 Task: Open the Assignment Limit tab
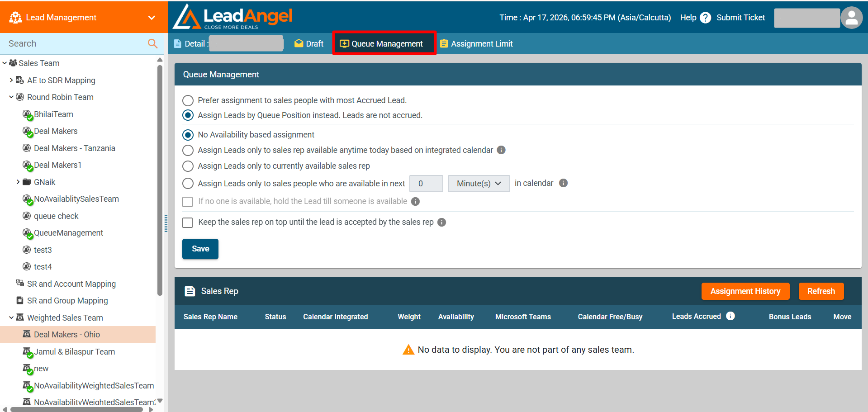476,44
